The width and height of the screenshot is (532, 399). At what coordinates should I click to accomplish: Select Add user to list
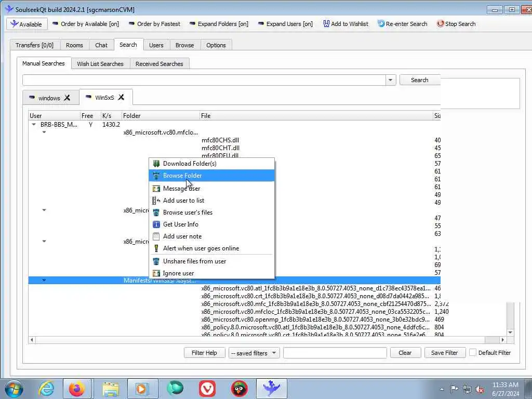[x=212, y=201]
